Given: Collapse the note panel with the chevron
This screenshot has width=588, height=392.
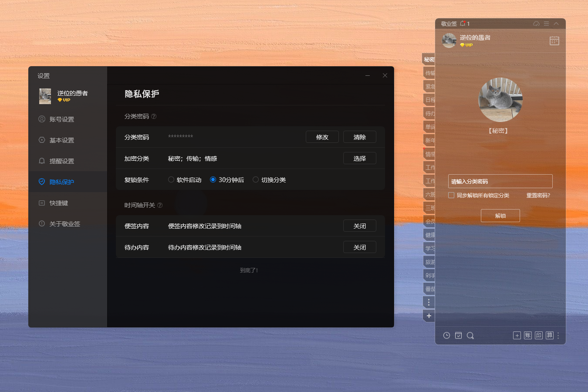Looking at the screenshot, I should pos(556,24).
